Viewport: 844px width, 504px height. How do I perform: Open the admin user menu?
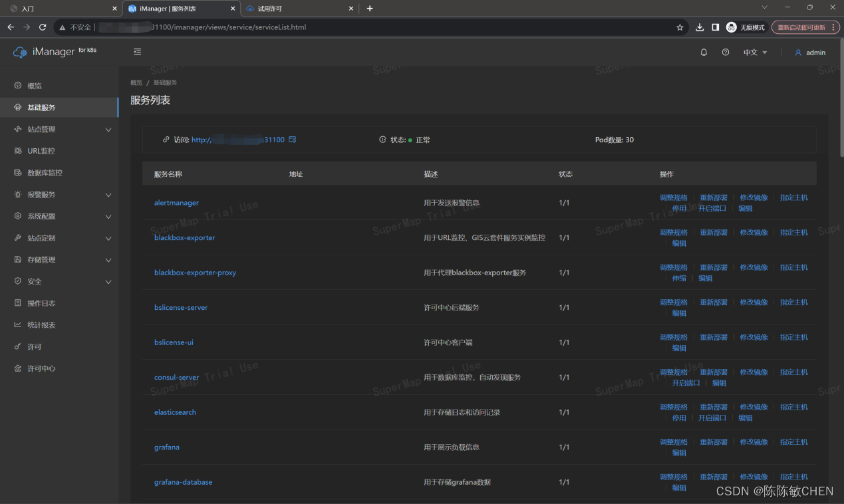810,53
